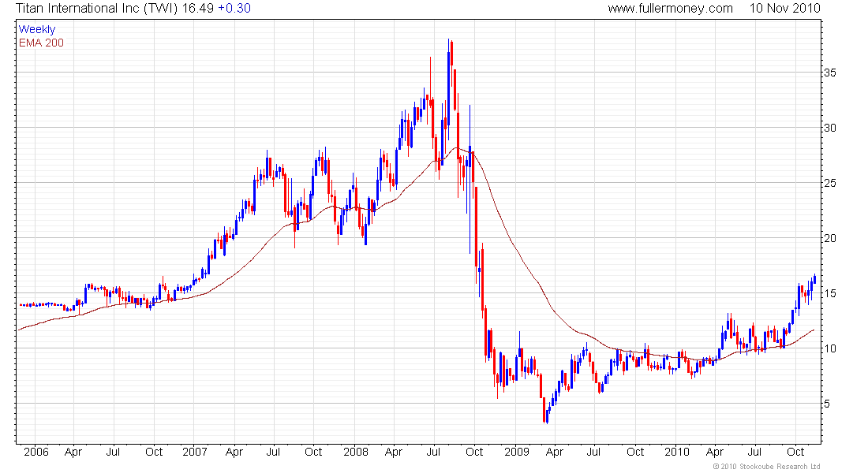Click the lowest candlestick near 3 in early 2009
The width and height of the screenshot is (868, 473).
pos(547,416)
